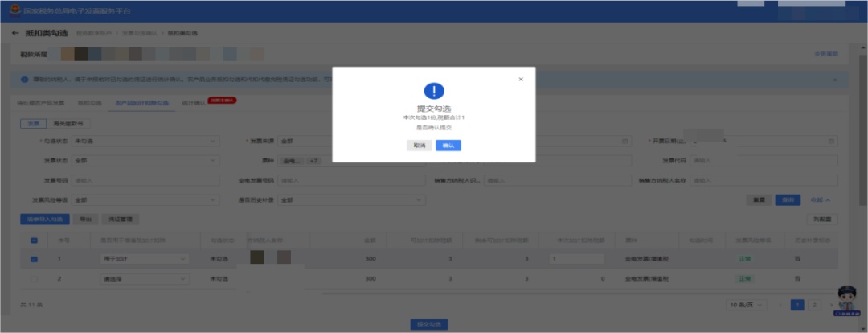Open 列配置 column settings

coord(822,220)
